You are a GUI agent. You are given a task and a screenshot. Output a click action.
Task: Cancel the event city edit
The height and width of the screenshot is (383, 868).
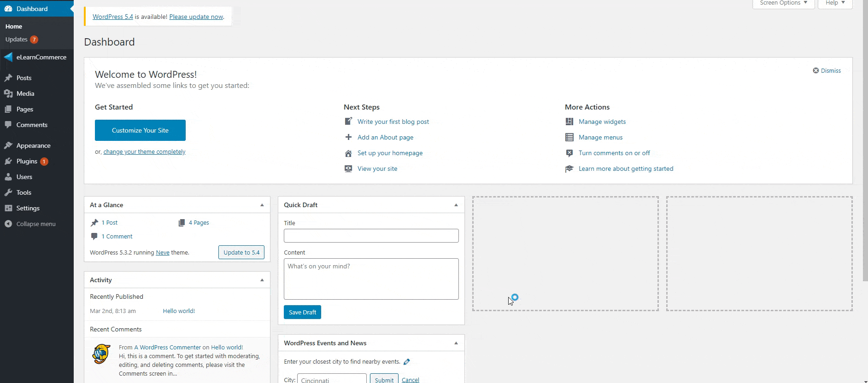[x=410, y=380]
